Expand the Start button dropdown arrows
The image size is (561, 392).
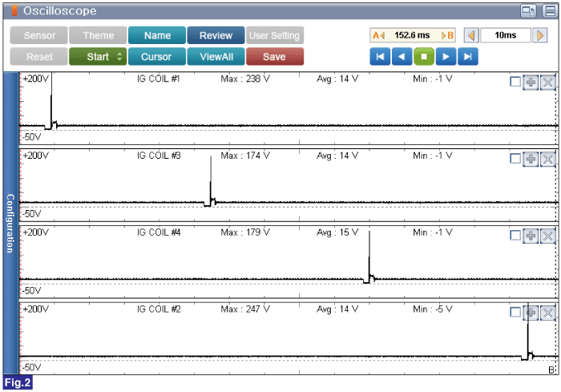coord(119,57)
